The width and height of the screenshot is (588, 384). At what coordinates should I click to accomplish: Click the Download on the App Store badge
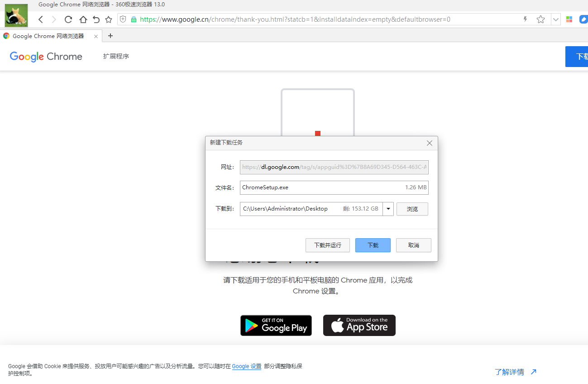pyautogui.click(x=359, y=326)
